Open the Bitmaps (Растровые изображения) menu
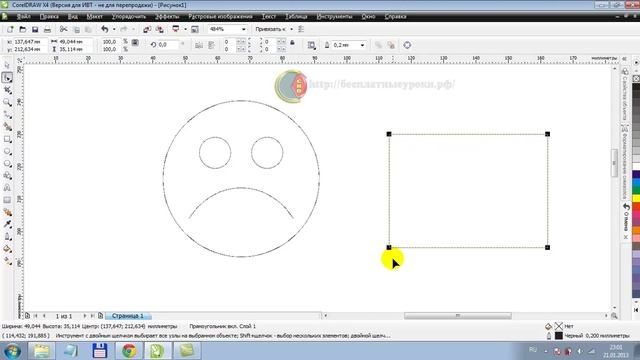Screen dimensions: 640x360 pyautogui.click(x=220, y=17)
